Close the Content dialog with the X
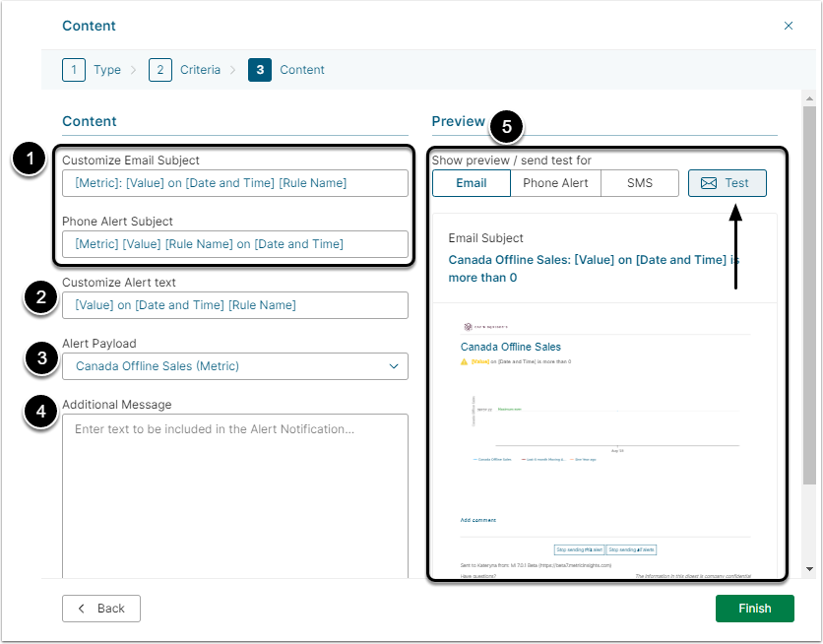Screen dimensions: 823x644 [x=788, y=27]
